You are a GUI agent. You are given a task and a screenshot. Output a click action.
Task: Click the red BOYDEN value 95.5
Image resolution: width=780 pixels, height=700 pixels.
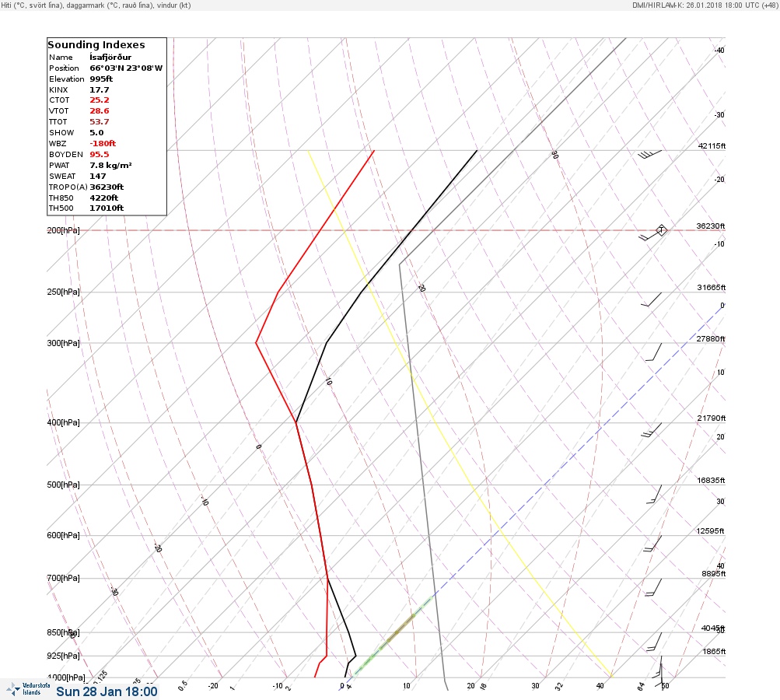[99, 154]
